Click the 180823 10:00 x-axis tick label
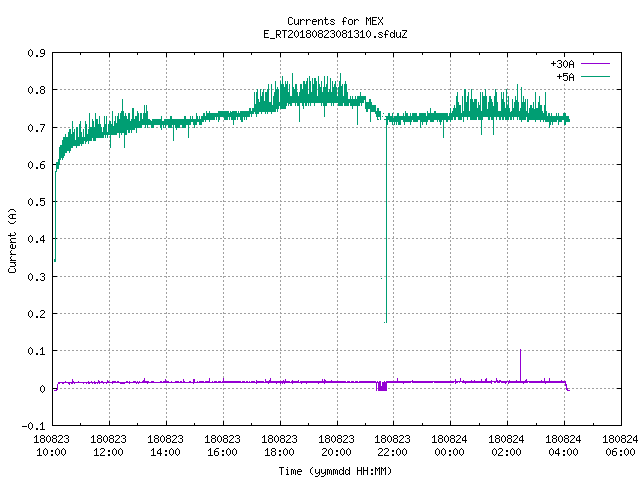Image resolution: width=640 pixels, height=480 pixels. point(51,446)
